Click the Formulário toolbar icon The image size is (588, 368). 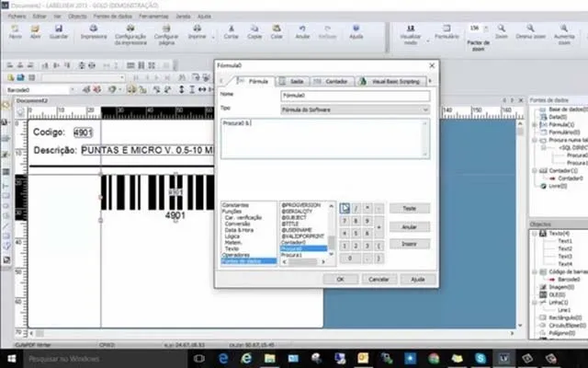coord(447,29)
